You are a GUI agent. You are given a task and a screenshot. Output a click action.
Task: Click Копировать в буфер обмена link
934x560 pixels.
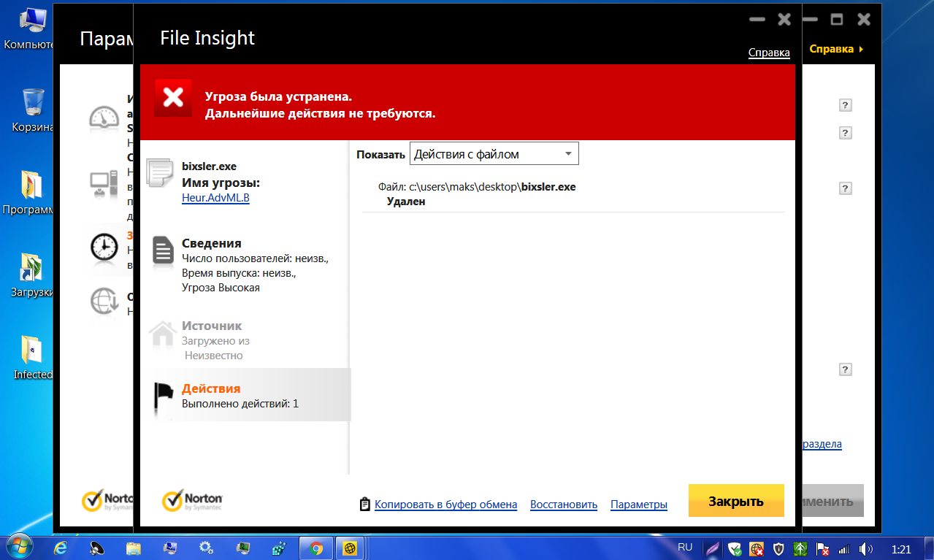[x=445, y=505]
